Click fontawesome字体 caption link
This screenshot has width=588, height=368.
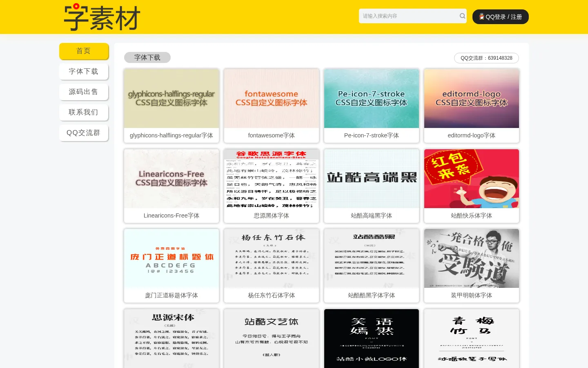pos(272,135)
